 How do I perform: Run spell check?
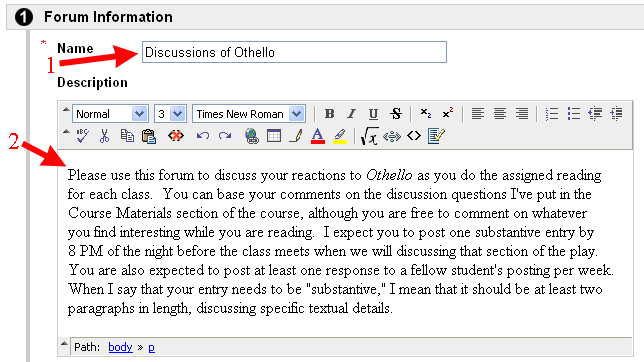[83, 136]
